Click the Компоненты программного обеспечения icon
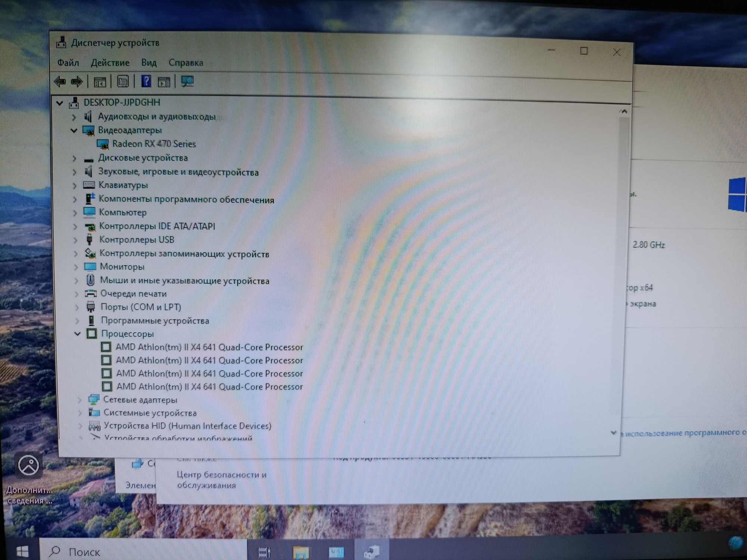The image size is (747, 560). click(90, 199)
